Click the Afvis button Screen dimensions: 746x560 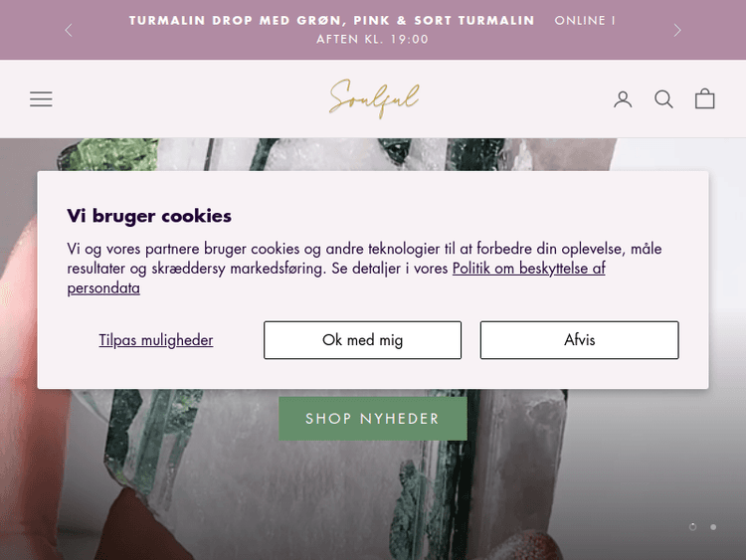point(580,340)
